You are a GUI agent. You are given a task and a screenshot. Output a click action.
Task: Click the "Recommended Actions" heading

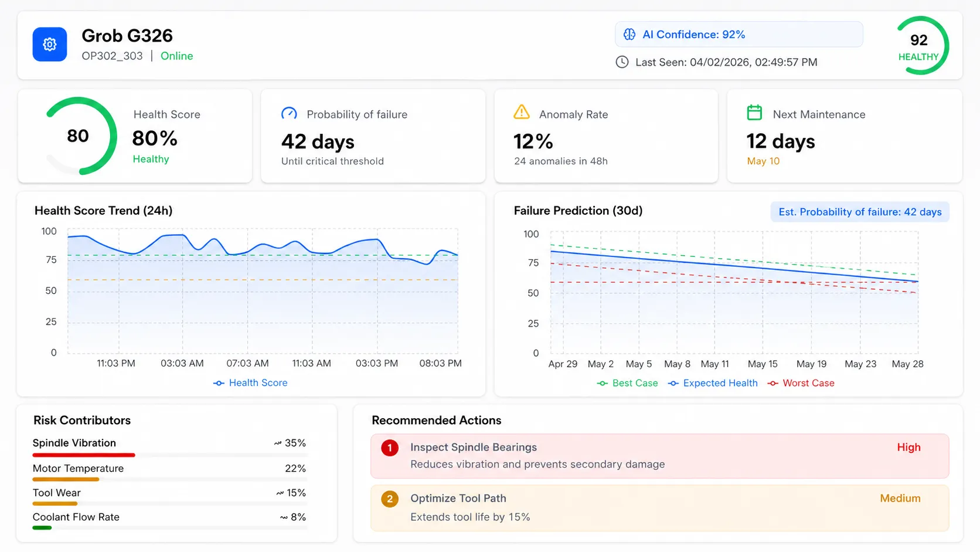click(x=437, y=421)
